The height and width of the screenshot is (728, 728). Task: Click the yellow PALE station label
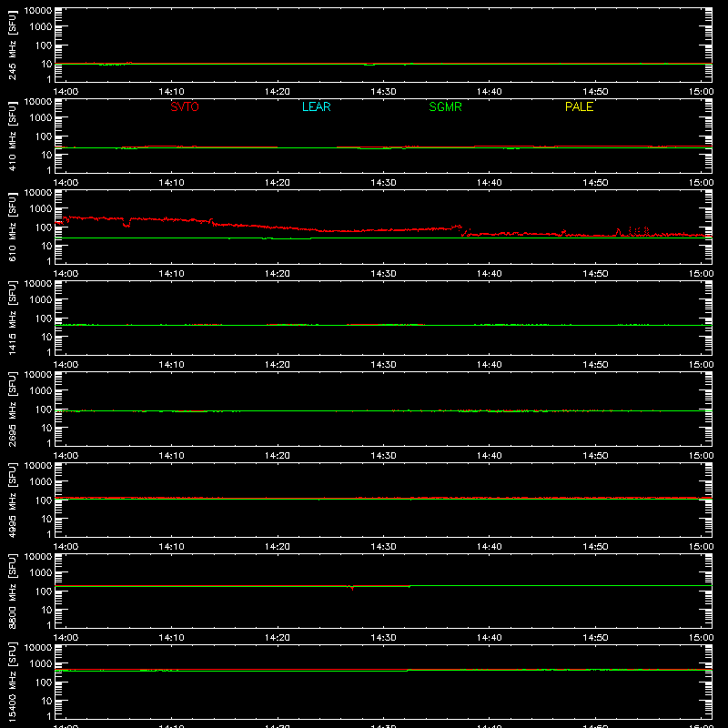579,106
